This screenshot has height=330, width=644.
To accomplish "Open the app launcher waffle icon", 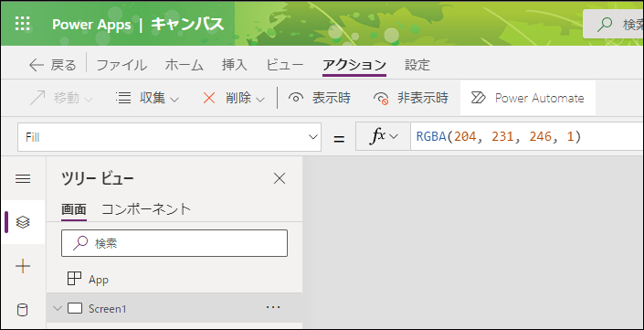I will point(23,24).
